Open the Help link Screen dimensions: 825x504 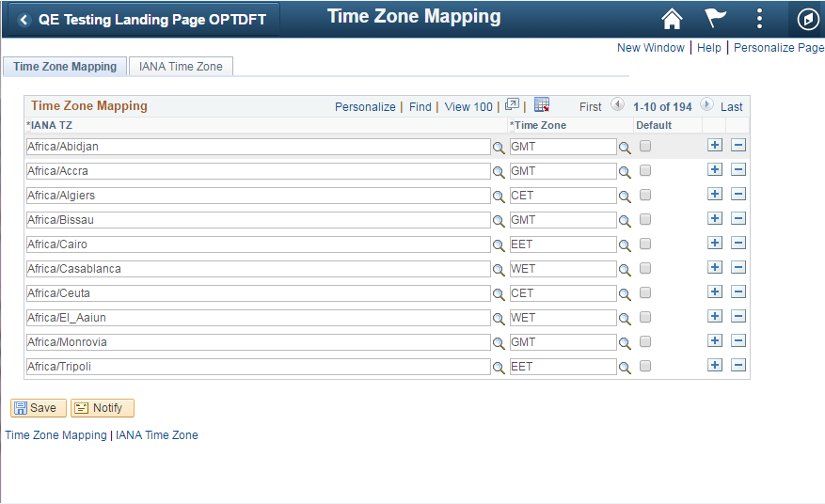pos(708,48)
